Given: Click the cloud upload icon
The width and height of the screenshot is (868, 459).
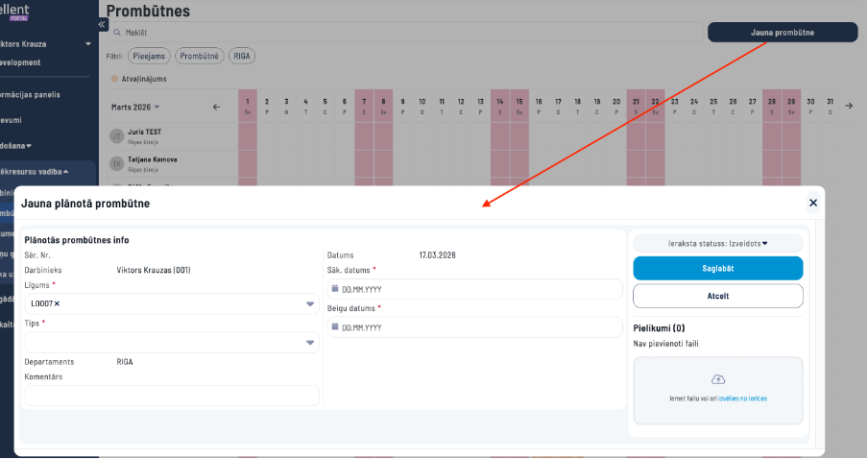Looking at the screenshot, I should tap(717, 379).
